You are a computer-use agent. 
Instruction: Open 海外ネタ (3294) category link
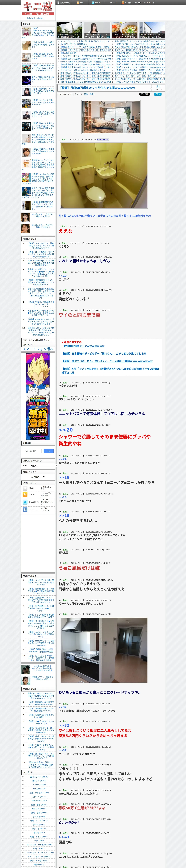click(39, 781)
